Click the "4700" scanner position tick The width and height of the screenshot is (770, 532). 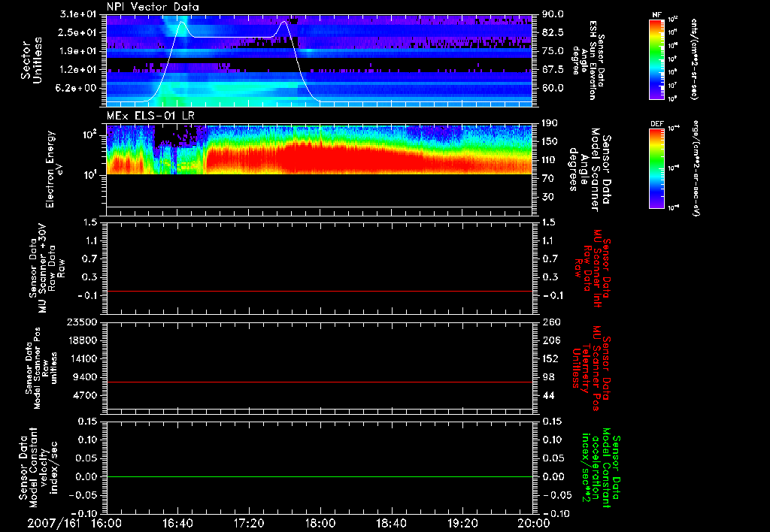click(85, 395)
